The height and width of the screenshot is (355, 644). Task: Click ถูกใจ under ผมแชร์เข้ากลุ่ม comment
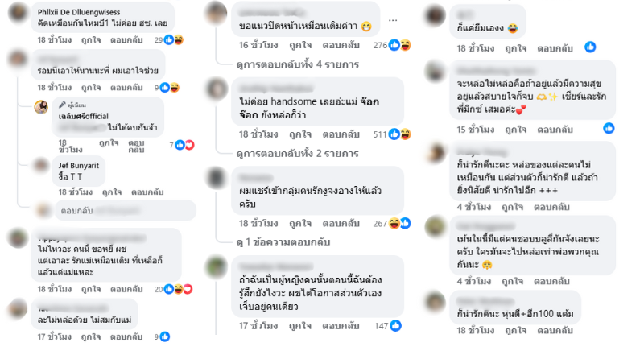(300, 223)
